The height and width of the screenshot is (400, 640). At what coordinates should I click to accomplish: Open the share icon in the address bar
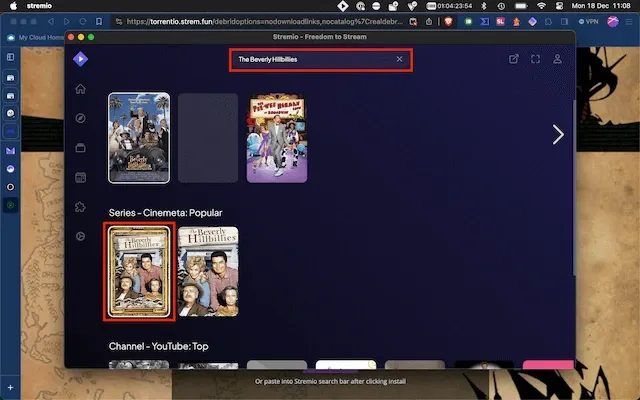click(x=429, y=22)
